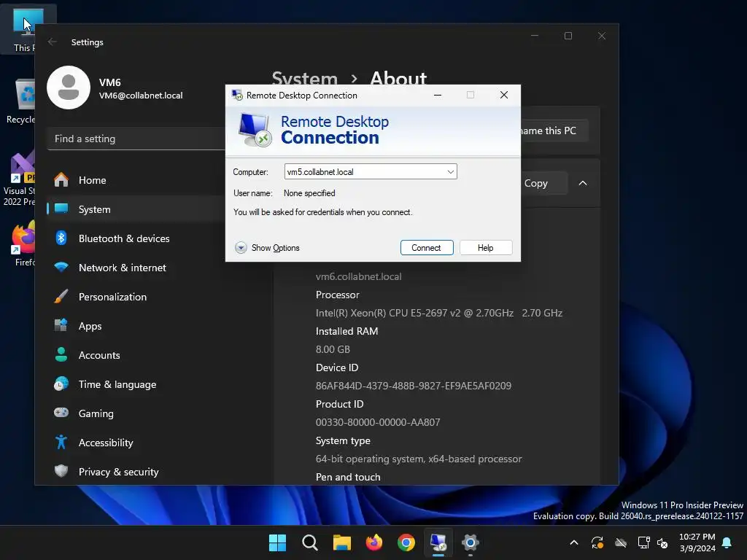747x560 pixels.
Task: Click the Time & language globe clock icon
Action: click(x=61, y=384)
